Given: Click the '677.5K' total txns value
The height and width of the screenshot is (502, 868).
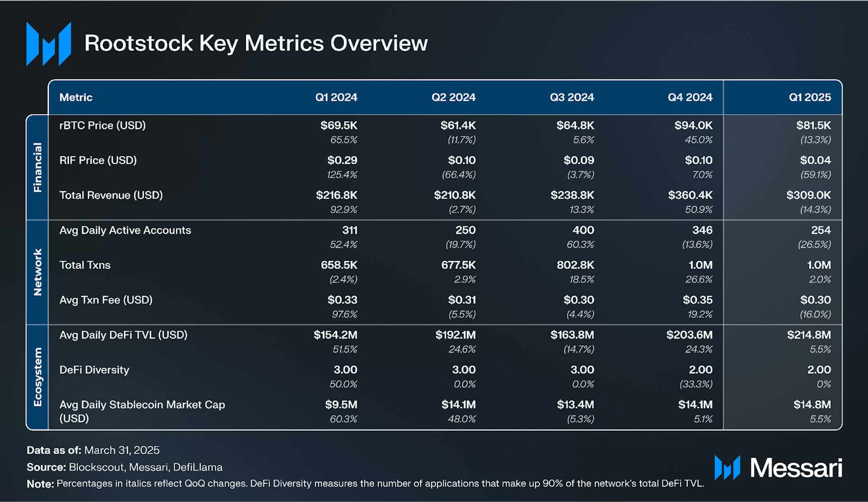Looking at the screenshot, I should [458, 265].
